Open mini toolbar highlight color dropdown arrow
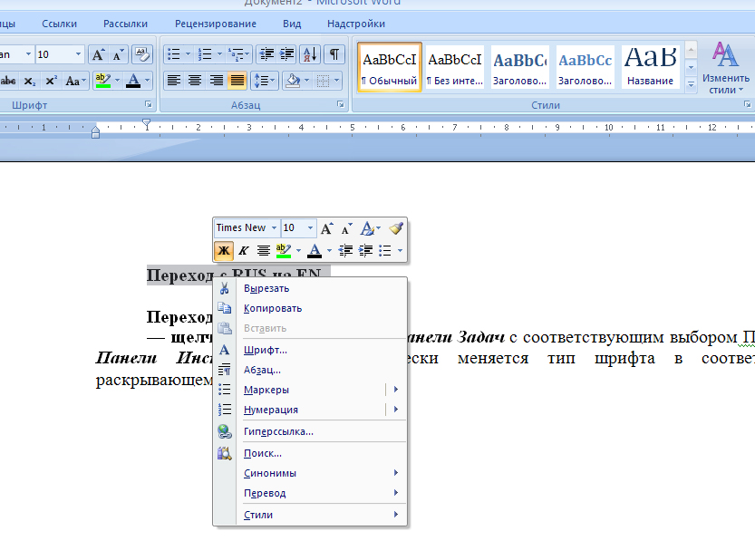The image size is (755, 560). click(x=298, y=250)
